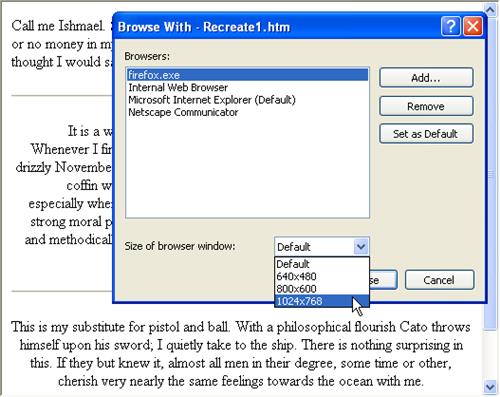
Task: Select Netscape Communicator in the list
Action: [248, 112]
